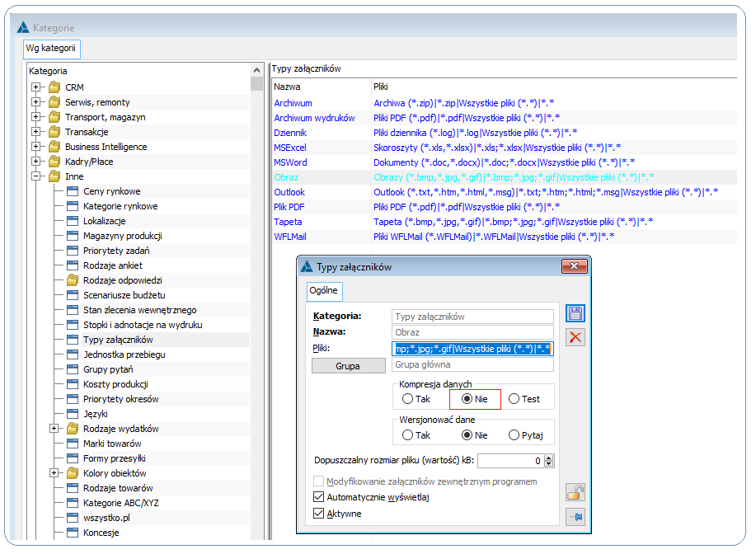Screen dimensions: 756x554
Task: Uncheck the Automatycznie wyświetlaj checkbox
Action: coord(318,496)
